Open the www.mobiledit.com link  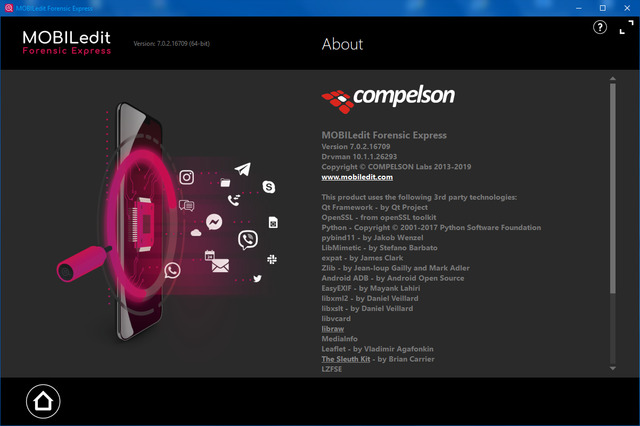(x=357, y=177)
